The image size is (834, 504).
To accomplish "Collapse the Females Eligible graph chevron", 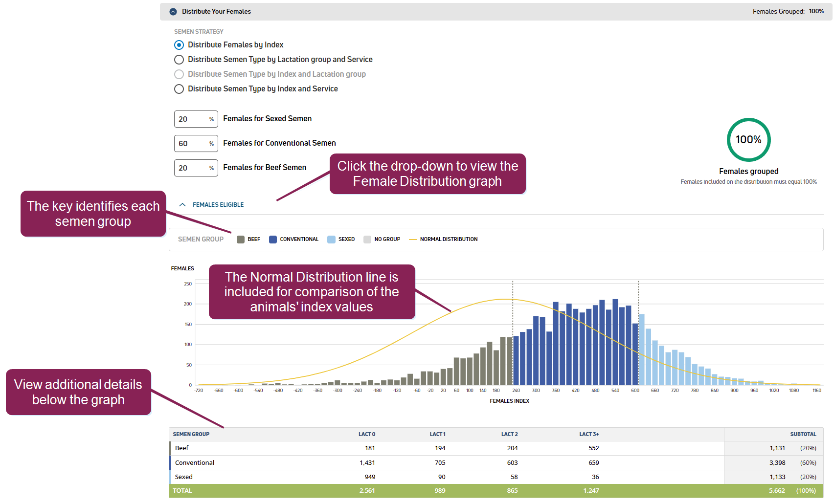I will point(182,205).
